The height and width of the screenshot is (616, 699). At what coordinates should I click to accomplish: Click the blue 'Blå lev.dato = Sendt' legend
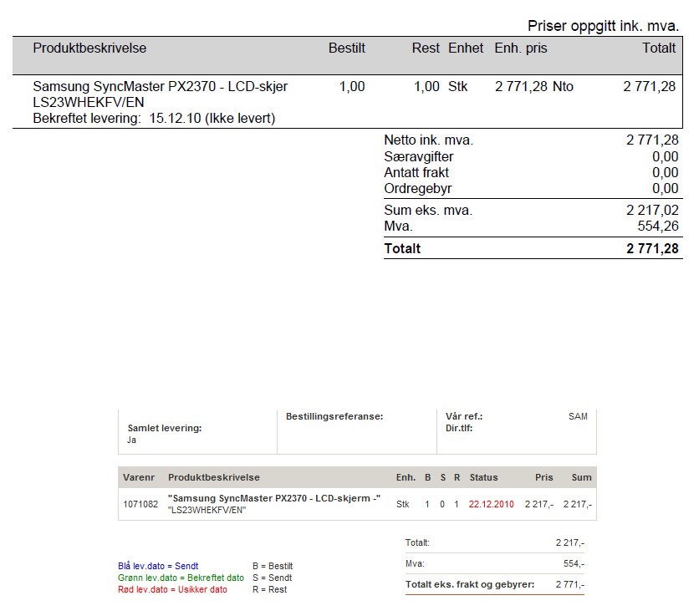pyautogui.click(x=158, y=566)
